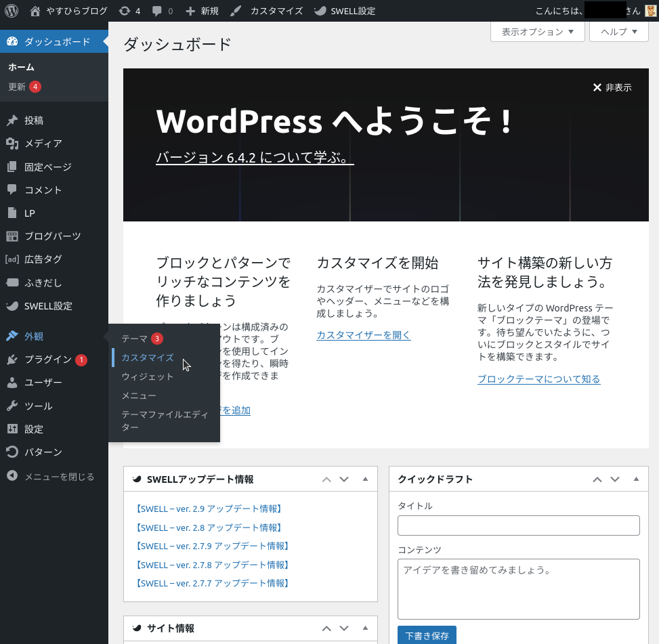Select カスタマイズ in the 外観 submenu
The width and height of the screenshot is (659, 644).
147,358
